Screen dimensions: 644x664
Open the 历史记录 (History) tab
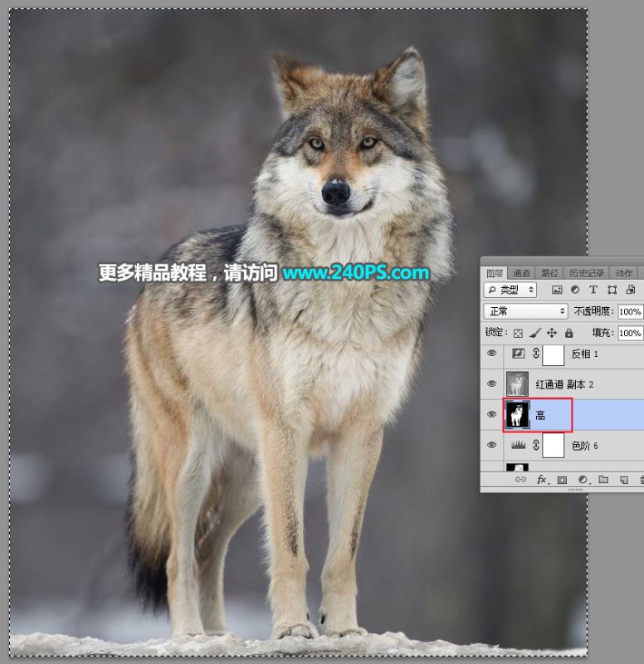[x=587, y=273]
